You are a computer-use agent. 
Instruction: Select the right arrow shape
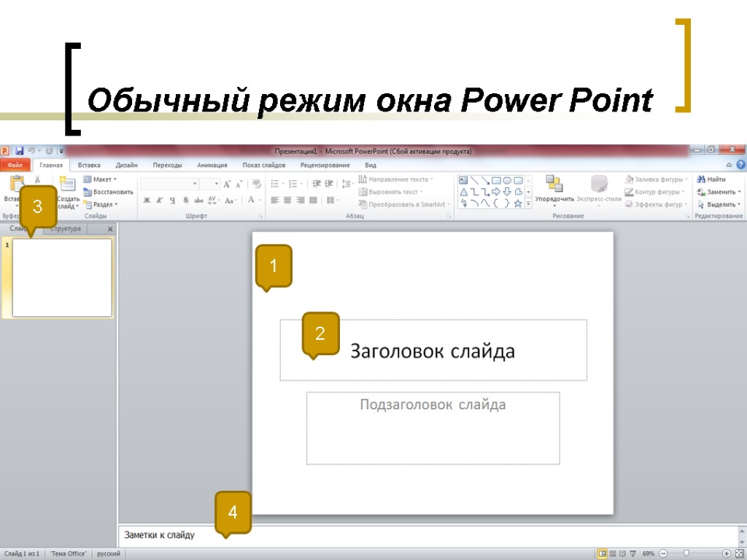tap(496, 192)
